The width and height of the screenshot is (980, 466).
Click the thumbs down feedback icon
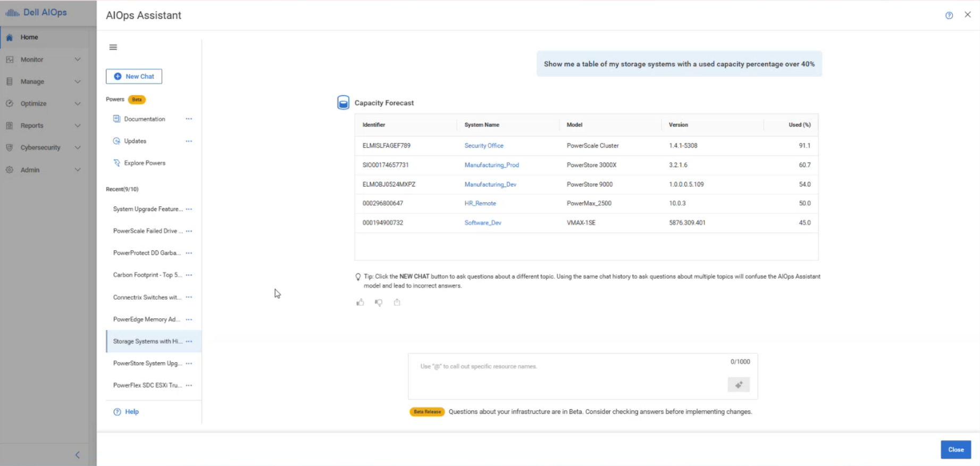point(379,302)
